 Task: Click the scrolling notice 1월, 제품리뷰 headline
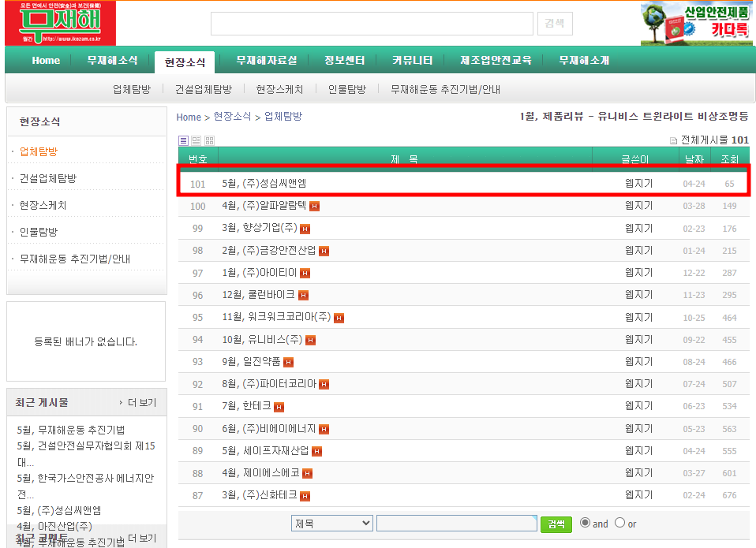tap(634, 116)
